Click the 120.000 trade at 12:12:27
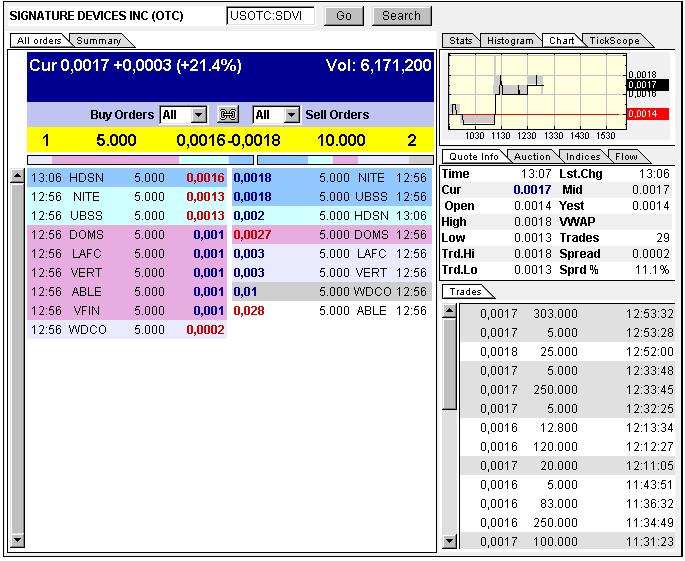685x561 pixels. pos(567,447)
